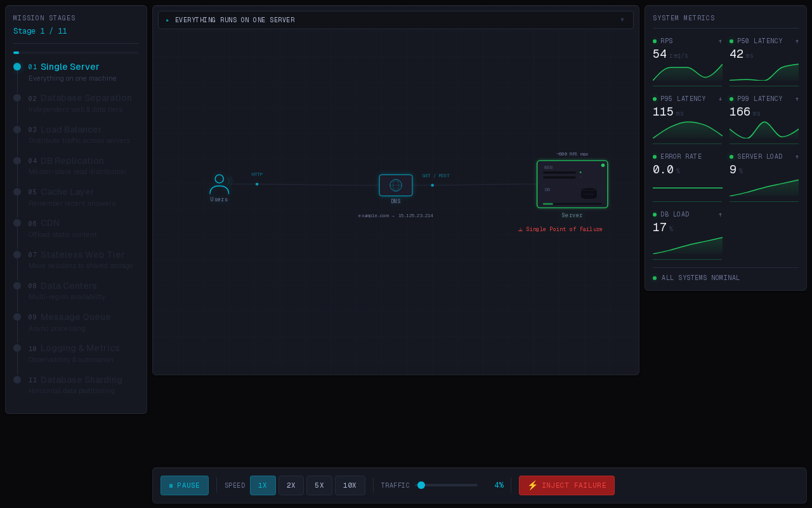
Task: Click the P95 Latency sparkline chart
Action: pos(688,131)
